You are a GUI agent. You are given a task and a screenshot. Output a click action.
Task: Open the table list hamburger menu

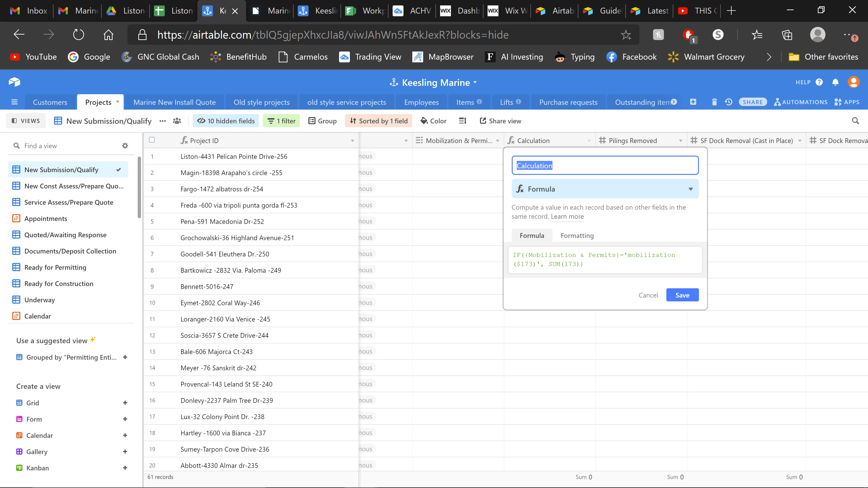[14, 102]
